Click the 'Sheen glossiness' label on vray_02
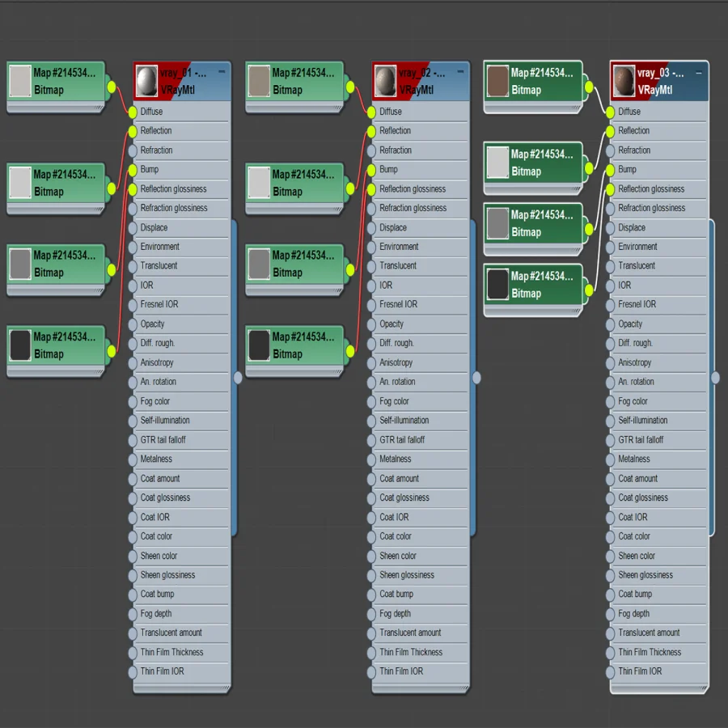 pyautogui.click(x=407, y=575)
